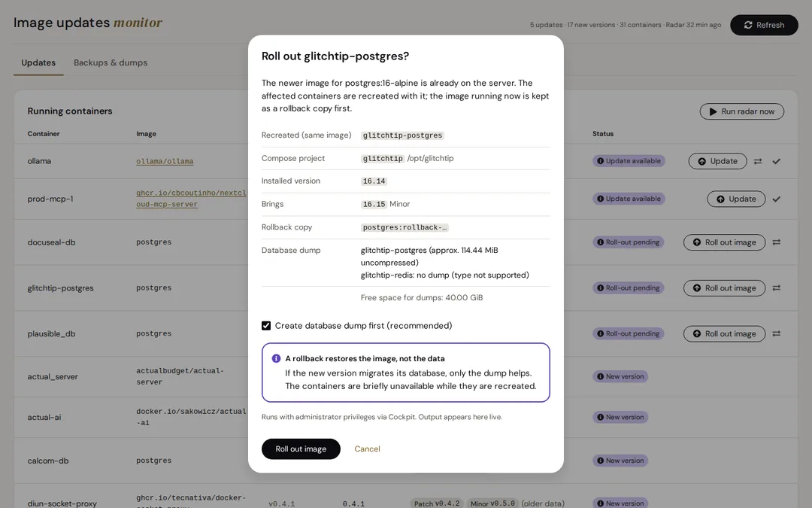Click the diun-socket-proxy container name

click(x=62, y=503)
